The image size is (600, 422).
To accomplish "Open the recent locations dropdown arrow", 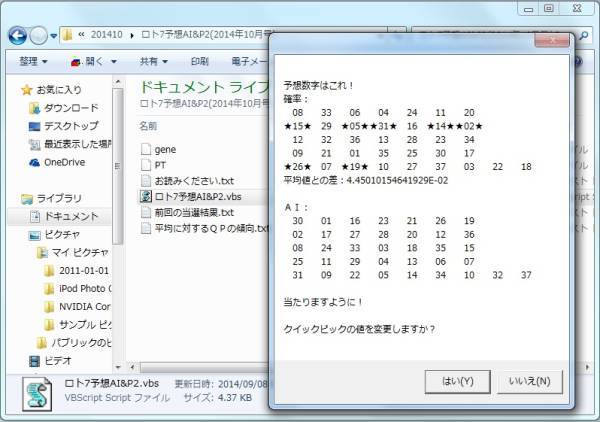I will 54,36.
